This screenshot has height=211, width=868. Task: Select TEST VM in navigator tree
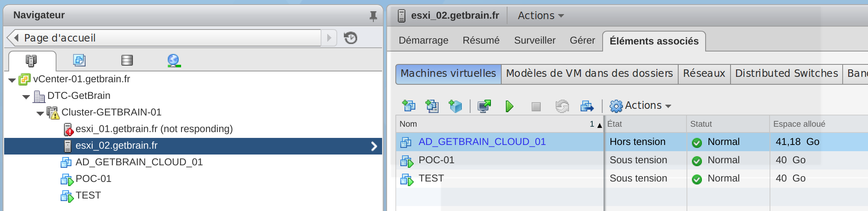(88, 195)
